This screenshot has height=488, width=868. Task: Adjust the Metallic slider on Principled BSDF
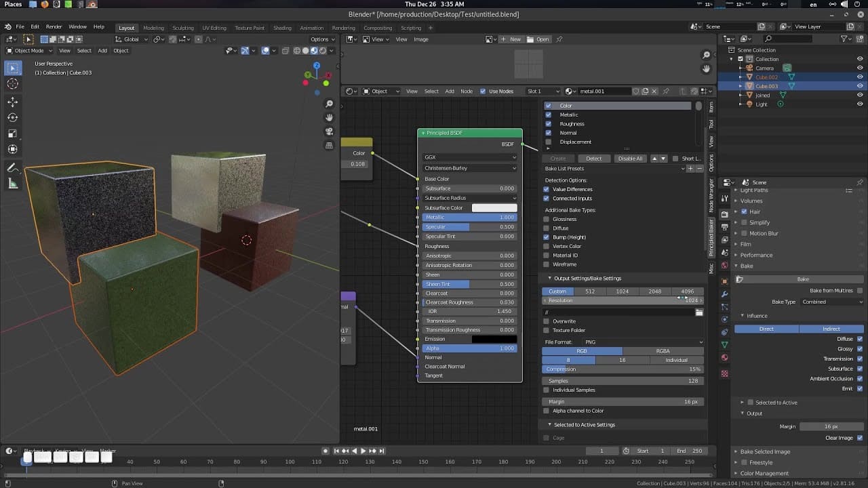pyautogui.click(x=469, y=218)
